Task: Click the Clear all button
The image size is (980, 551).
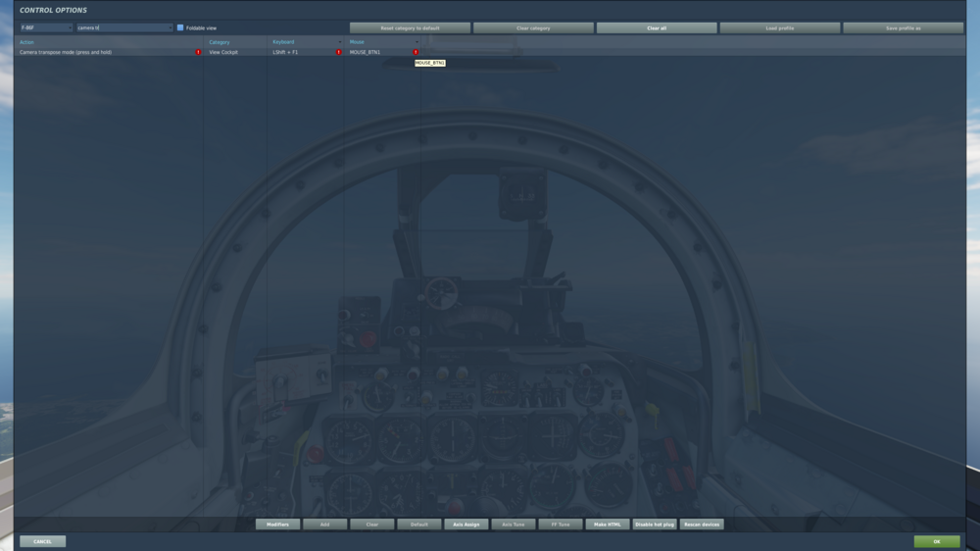Action: (657, 28)
